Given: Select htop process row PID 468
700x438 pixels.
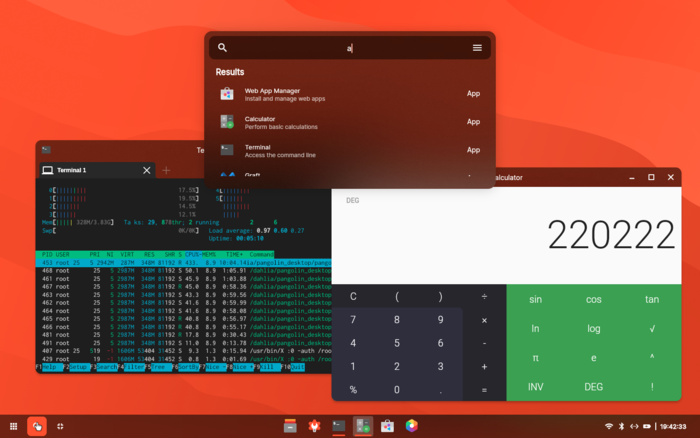Looking at the screenshot, I should pos(183,271).
